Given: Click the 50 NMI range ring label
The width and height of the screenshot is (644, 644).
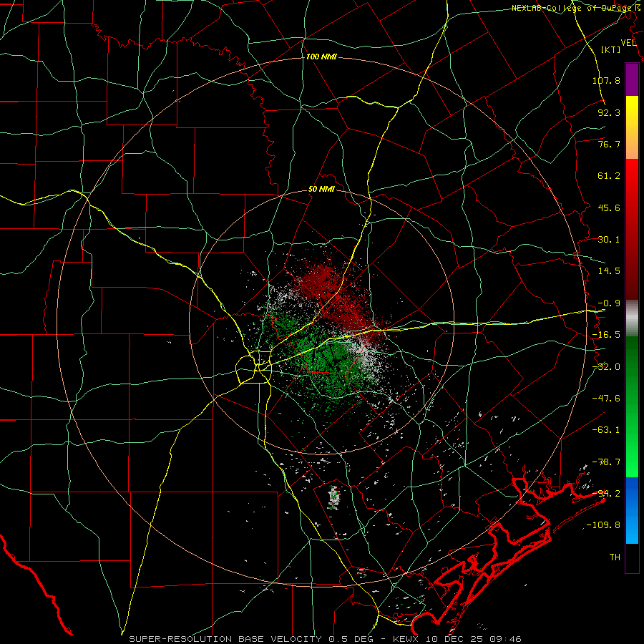Looking at the screenshot, I should pos(321,190).
